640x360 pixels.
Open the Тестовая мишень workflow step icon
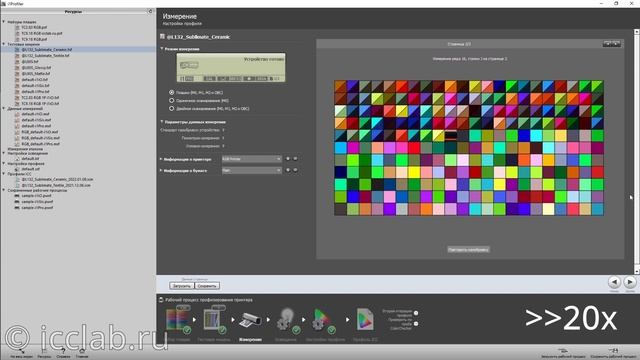click(x=215, y=320)
